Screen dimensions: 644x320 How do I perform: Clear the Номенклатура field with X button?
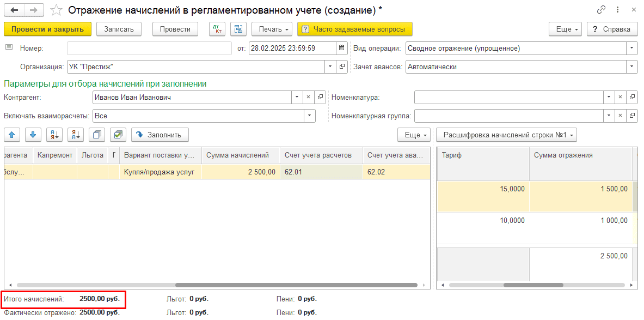click(620, 97)
